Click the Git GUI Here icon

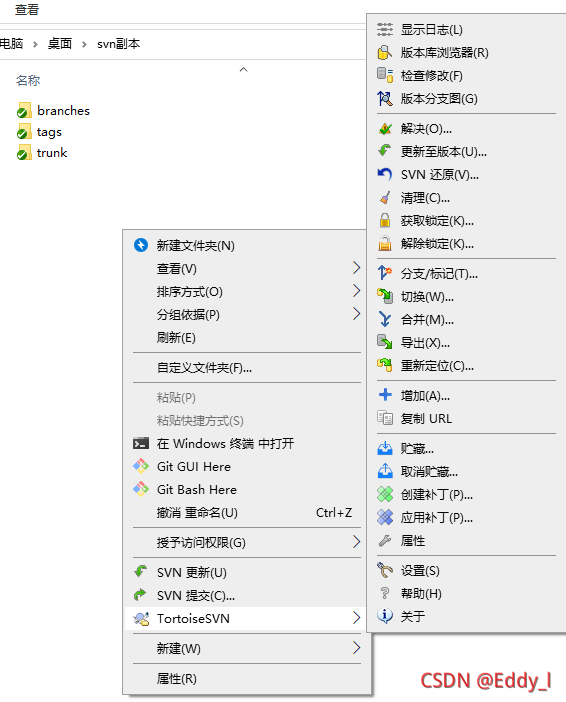pos(141,466)
